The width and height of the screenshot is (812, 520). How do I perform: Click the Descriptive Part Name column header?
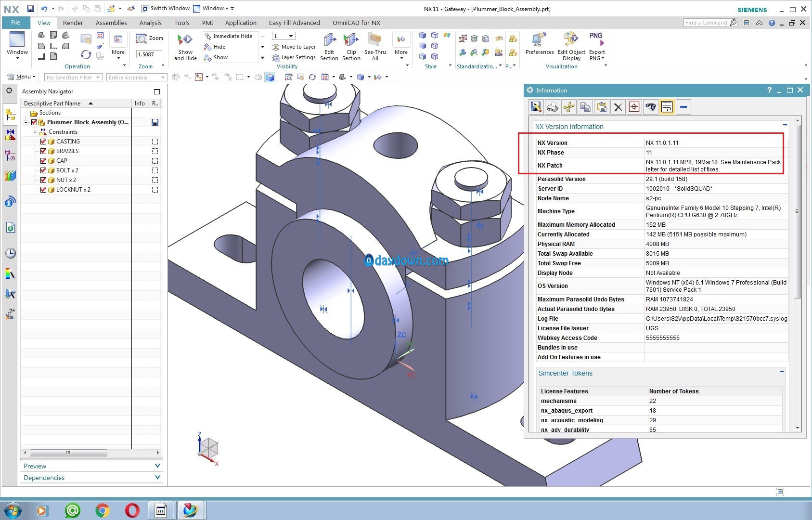pos(77,104)
